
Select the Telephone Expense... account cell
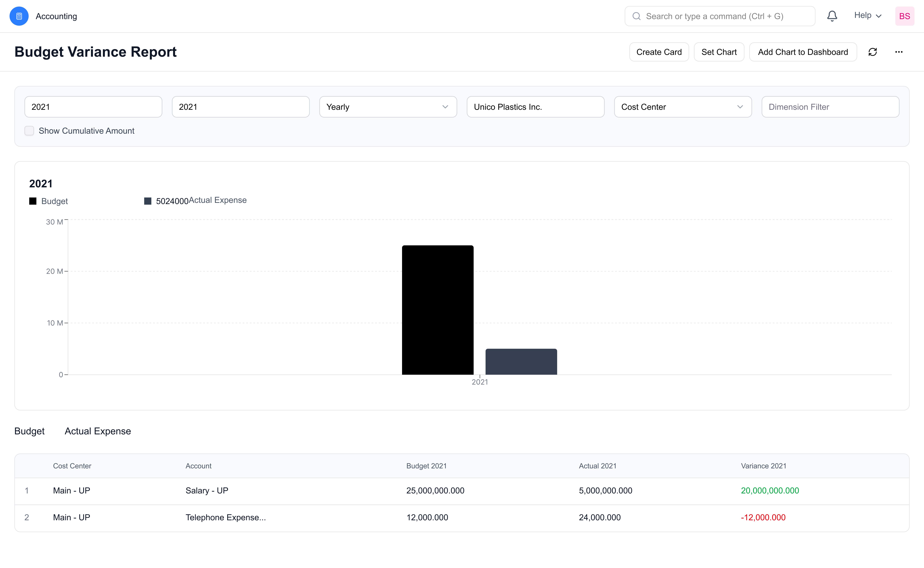coord(226,518)
